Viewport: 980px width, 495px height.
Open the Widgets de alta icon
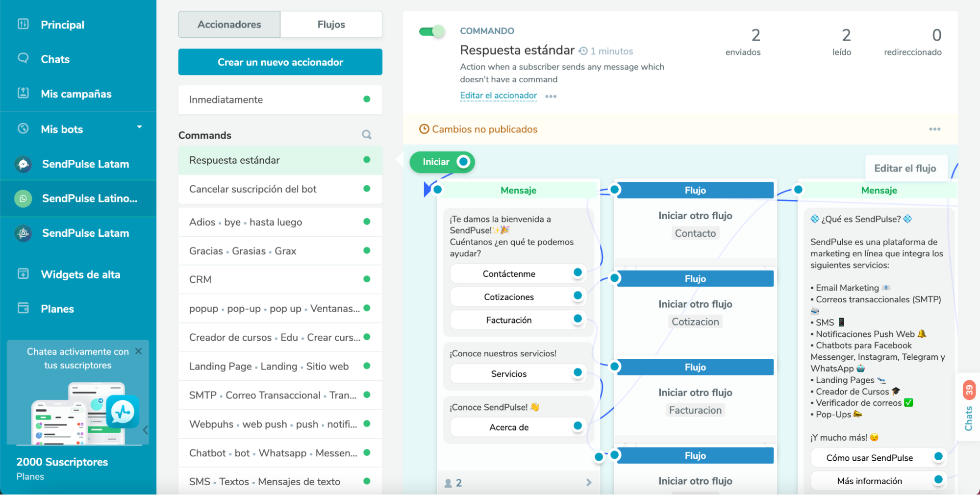[23, 273]
